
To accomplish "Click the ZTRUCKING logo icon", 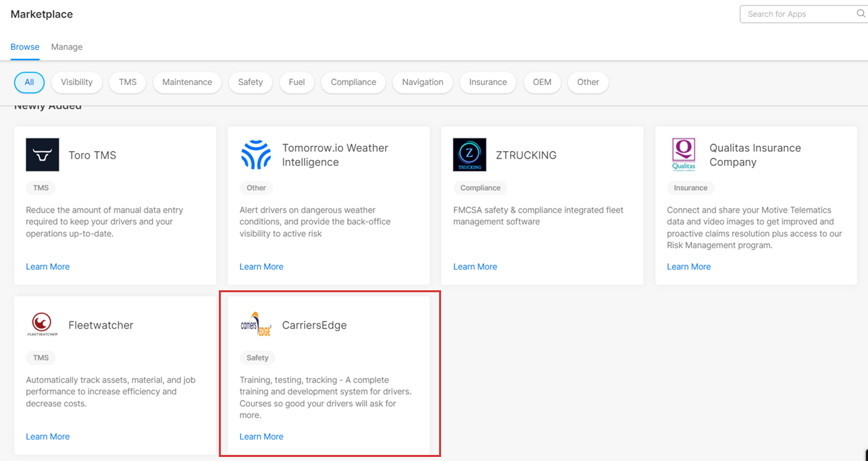I will 469,155.
